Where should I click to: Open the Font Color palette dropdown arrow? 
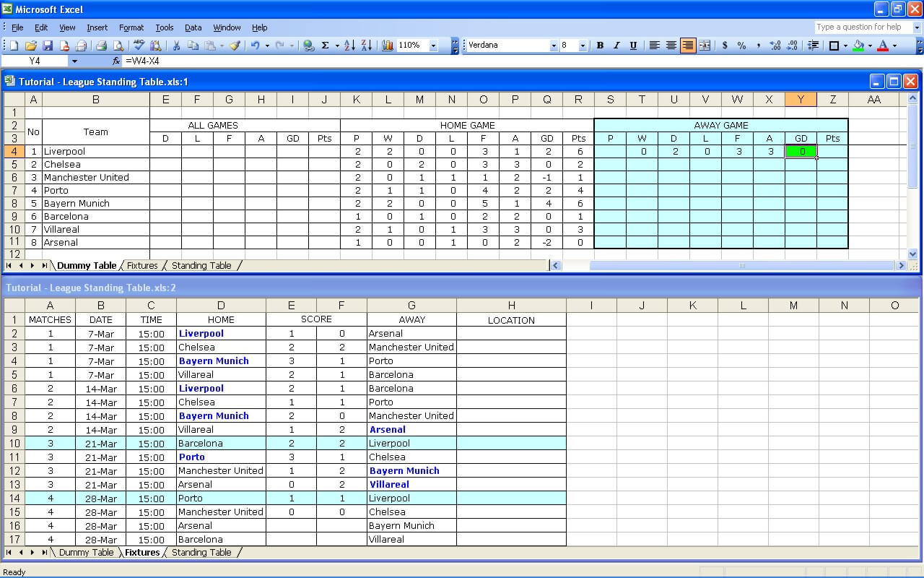(x=894, y=46)
